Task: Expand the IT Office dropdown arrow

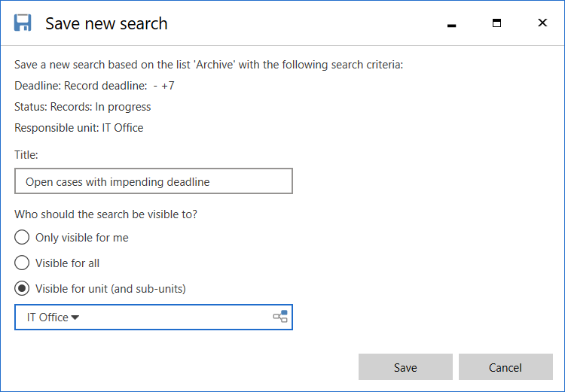Action: point(75,318)
